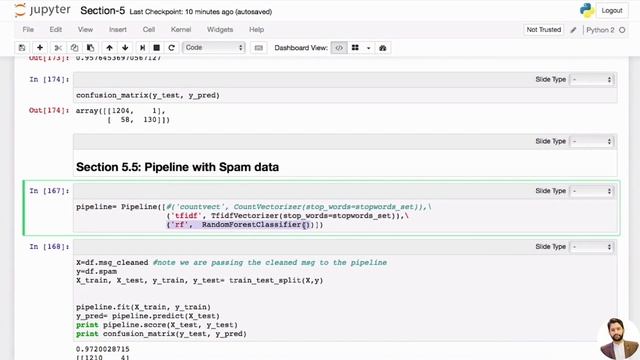Click the In [168] prompt label
This screenshot has height=360, width=640.
(49, 247)
